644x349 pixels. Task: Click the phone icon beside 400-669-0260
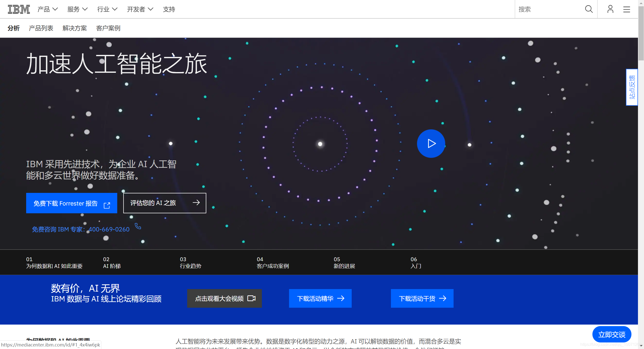[138, 226]
